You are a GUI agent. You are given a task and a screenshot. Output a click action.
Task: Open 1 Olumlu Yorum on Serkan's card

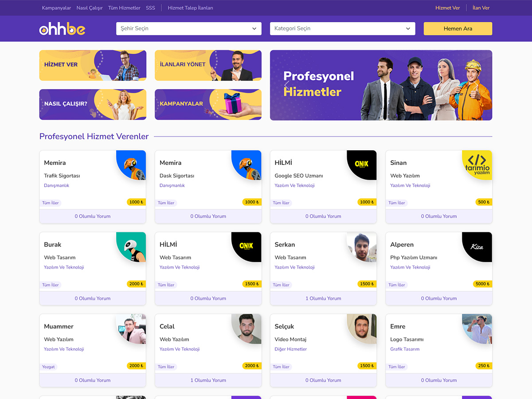323,298
